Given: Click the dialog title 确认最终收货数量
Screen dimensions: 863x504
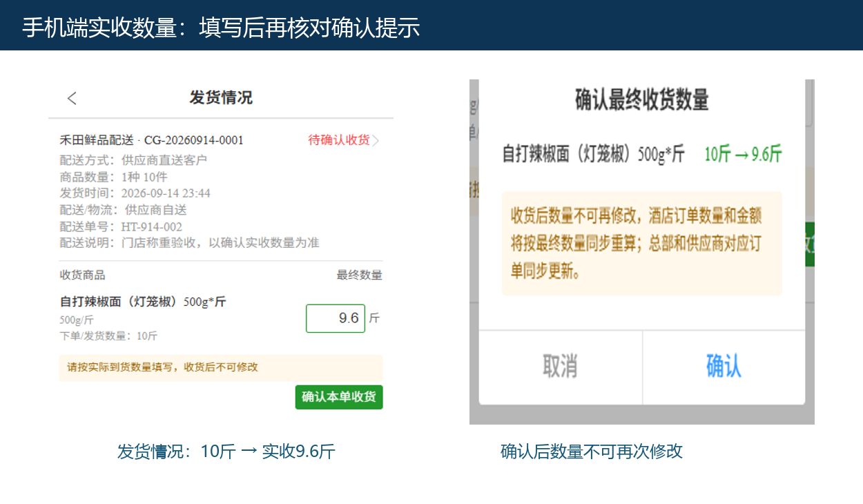Looking at the screenshot, I should [x=642, y=99].
